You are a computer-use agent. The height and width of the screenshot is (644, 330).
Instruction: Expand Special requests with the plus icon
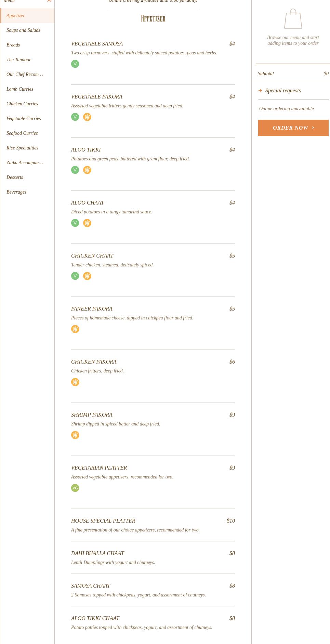click(x=260, y=91)
